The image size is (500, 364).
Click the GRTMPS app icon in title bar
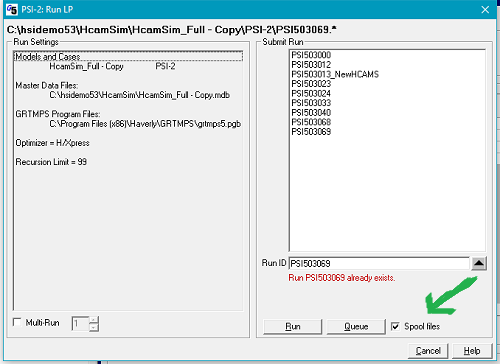pyautogui.click(x=12, y=9)
